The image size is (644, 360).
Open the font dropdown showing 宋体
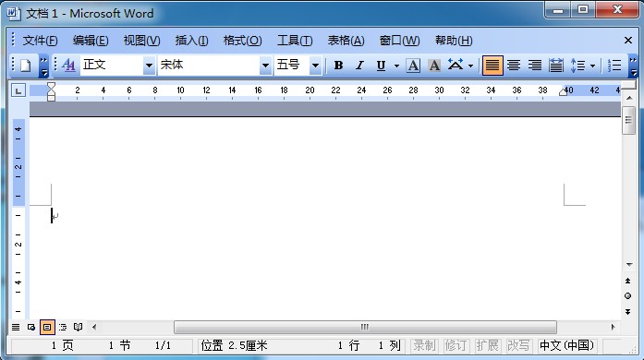pos(265,66)
